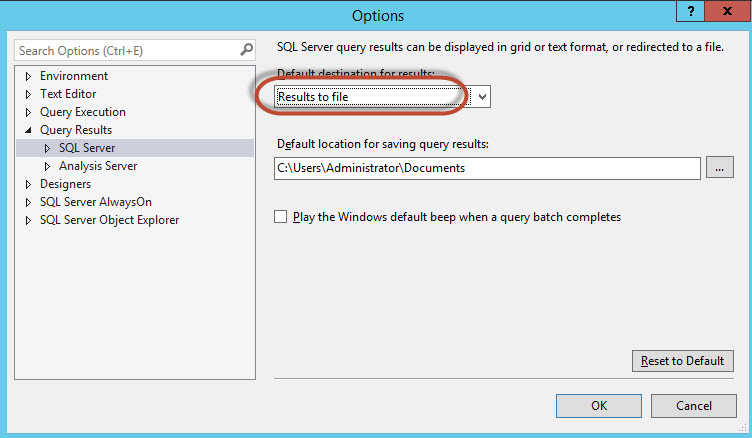The height and width of the screenshot is (438, 752).
Task: Expand the Query Execution node
Action: tap(28, 112)
